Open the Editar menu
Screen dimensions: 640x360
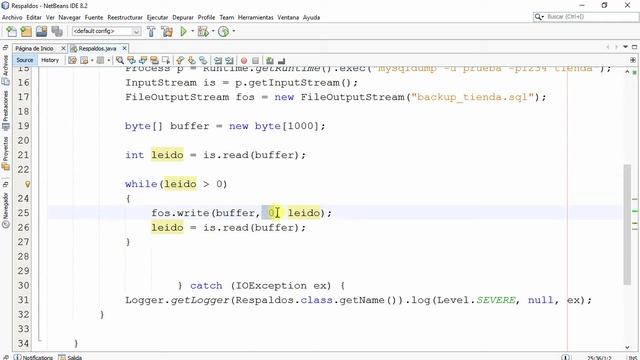point(34,17)
